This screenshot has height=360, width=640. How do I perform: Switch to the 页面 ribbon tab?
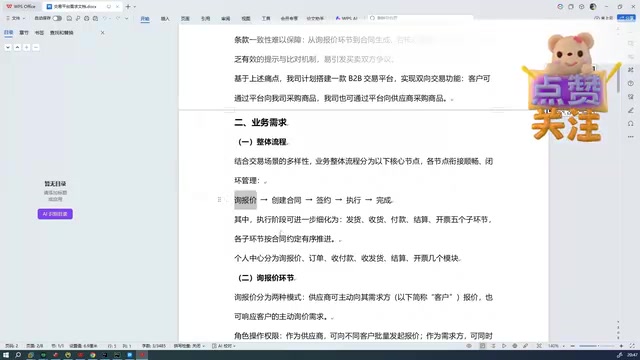(185, 19)
